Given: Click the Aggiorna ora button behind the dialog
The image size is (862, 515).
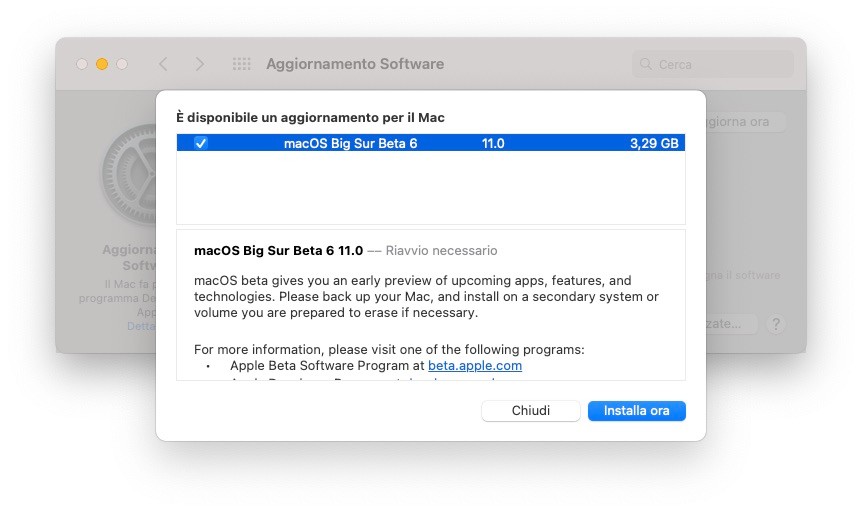Looking at the screenshot, I should click(x=745, y=122).
